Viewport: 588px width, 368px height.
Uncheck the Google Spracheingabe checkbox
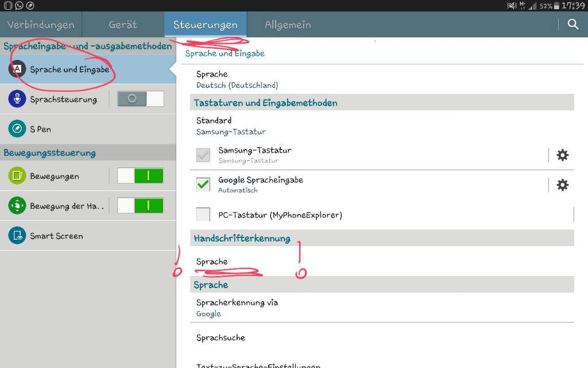203,185
